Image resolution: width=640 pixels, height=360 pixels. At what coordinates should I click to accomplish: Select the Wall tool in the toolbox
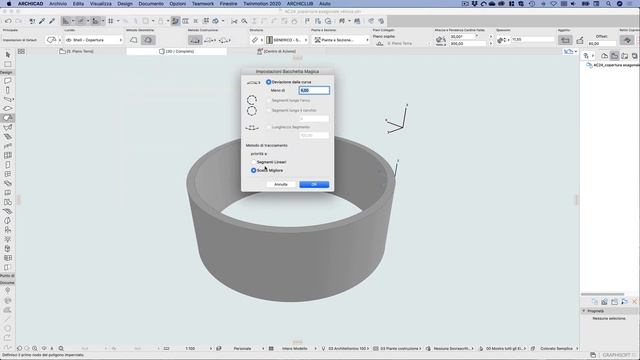tap(8, 81)
